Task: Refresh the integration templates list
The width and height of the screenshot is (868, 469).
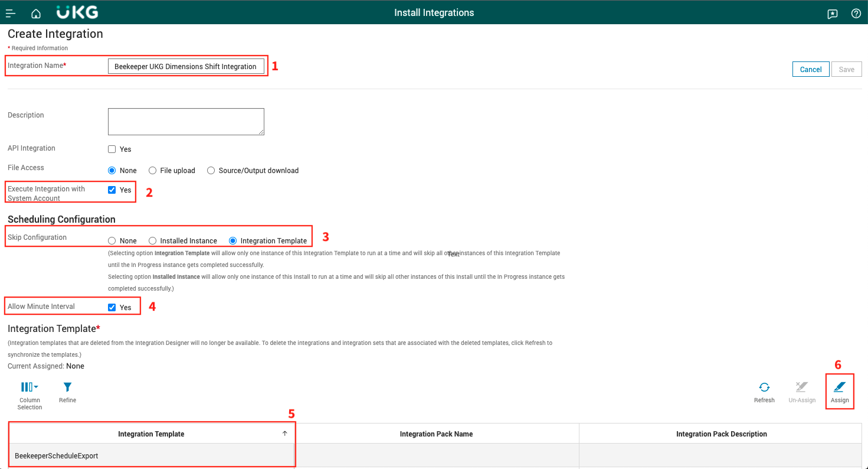Action: [x=764, y=392]
